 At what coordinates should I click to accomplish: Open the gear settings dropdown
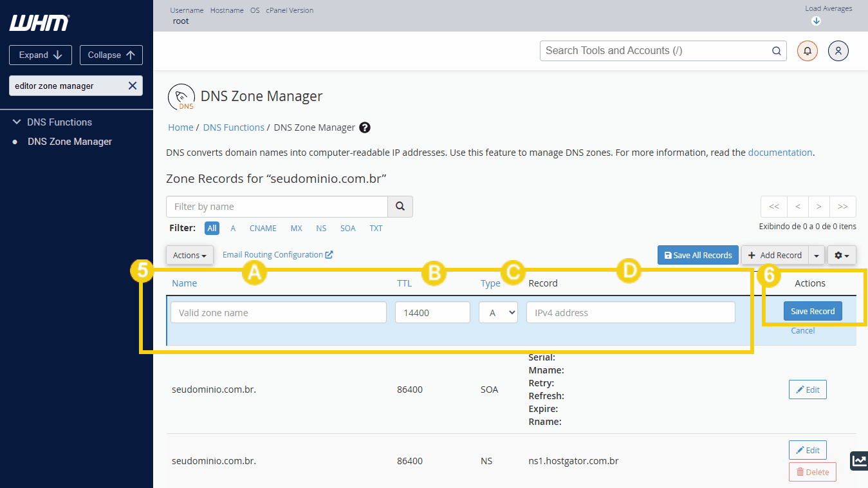pos(842,256)
